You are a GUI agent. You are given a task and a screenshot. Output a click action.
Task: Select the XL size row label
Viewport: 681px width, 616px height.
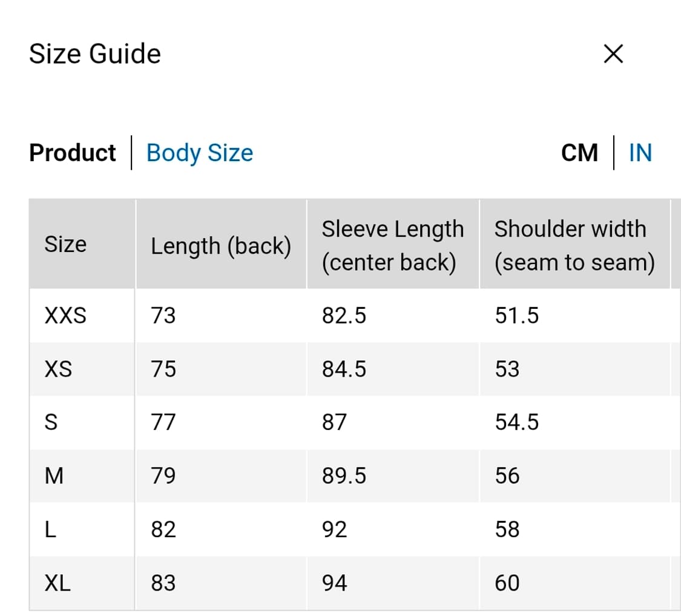[x=58, y=583]
